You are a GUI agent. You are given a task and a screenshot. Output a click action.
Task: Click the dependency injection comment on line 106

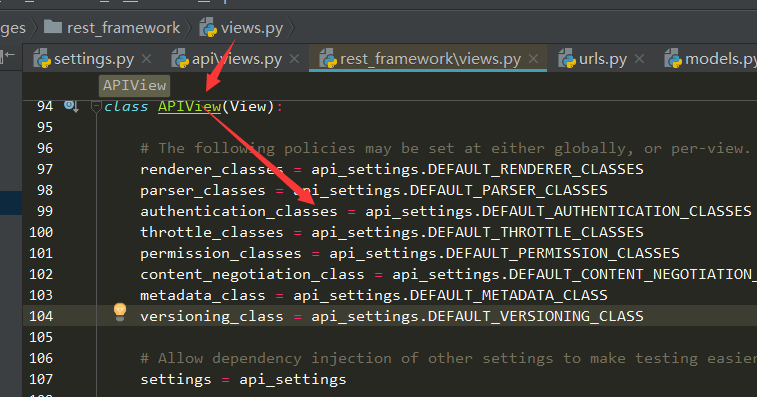(x=449, y=358)
